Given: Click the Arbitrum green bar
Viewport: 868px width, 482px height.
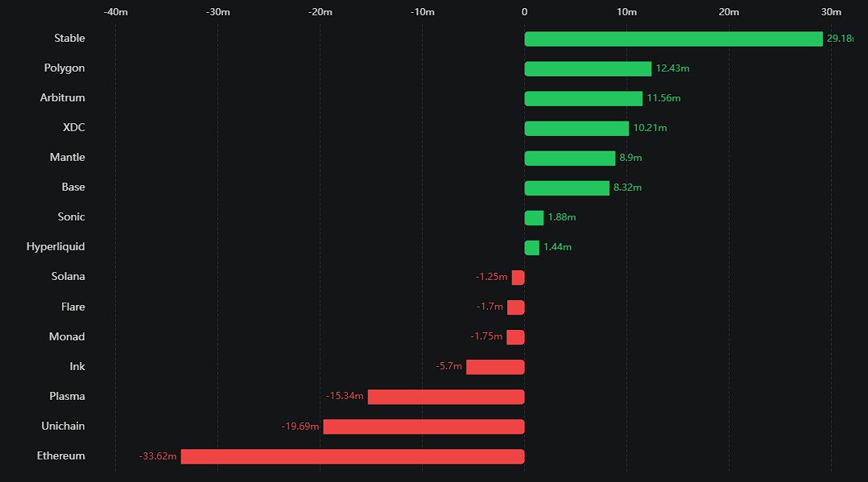Looking at the screenshot, I should point(583,99).
